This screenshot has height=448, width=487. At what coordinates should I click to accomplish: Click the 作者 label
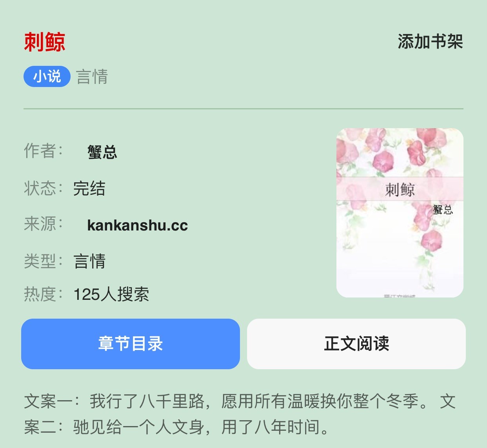pyautogui.click(x=43, y=151)
